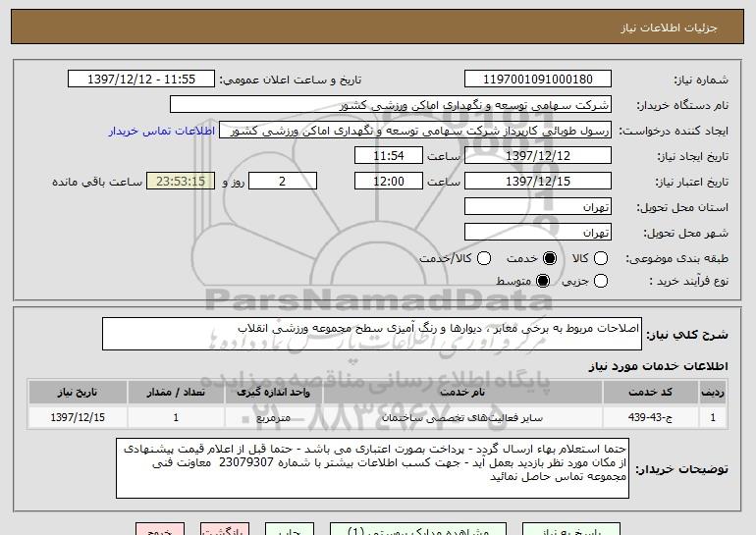
Task: Click the تاریخ نیاز column header
Action: pos(78,393)
